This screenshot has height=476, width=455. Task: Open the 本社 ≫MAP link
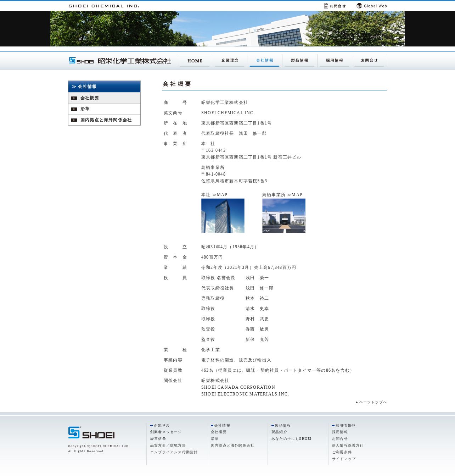click(214, 195)
